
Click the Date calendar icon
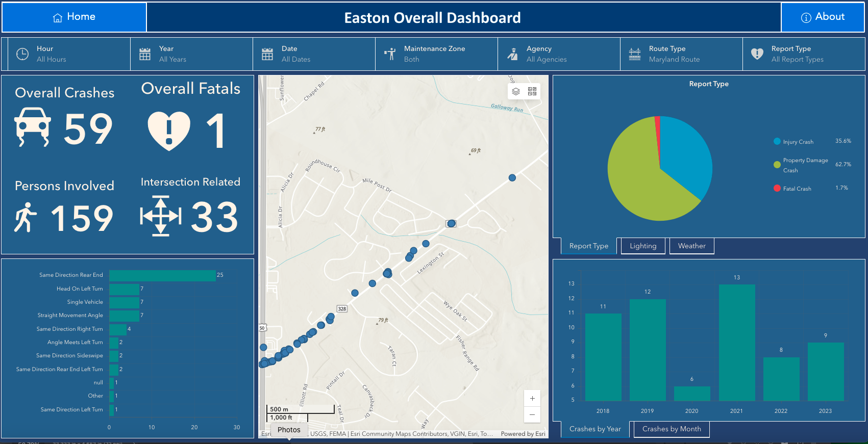[x=267, y=54]
